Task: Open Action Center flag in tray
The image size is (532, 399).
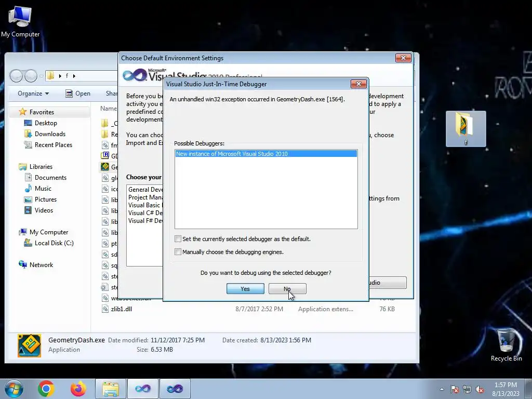Action: tap(455, 389)
